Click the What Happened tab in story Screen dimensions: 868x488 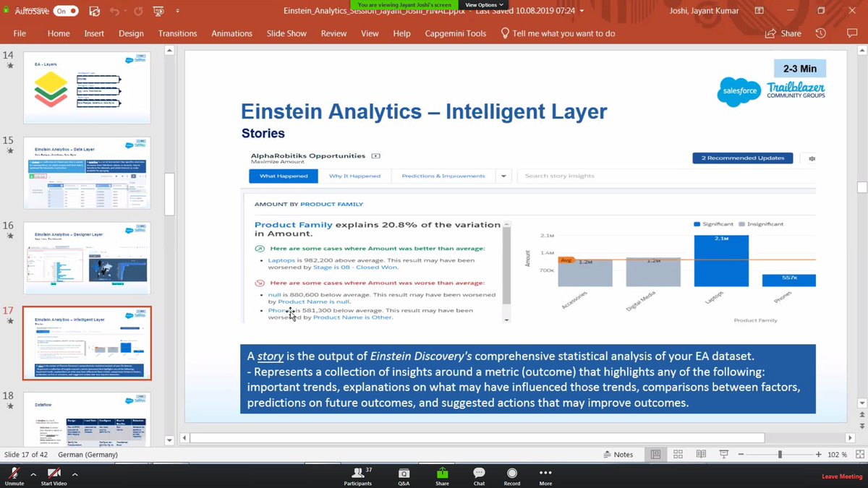(x=284, y=176)
